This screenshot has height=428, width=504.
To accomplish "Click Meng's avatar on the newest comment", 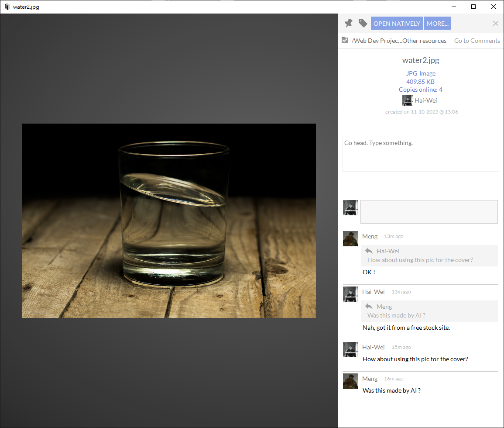I will (350, 238).
